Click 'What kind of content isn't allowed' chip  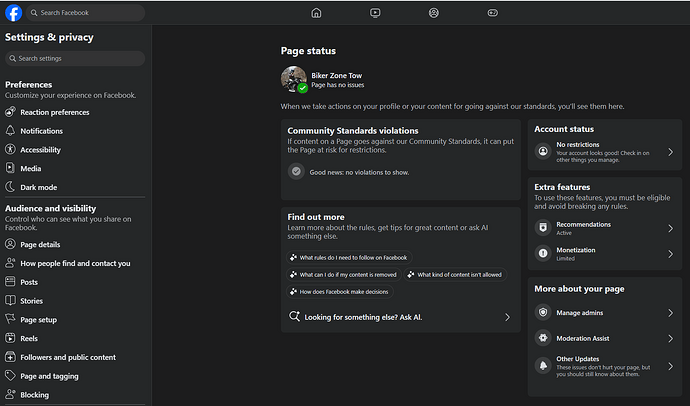pyautogui.click(x=455, y=274)
